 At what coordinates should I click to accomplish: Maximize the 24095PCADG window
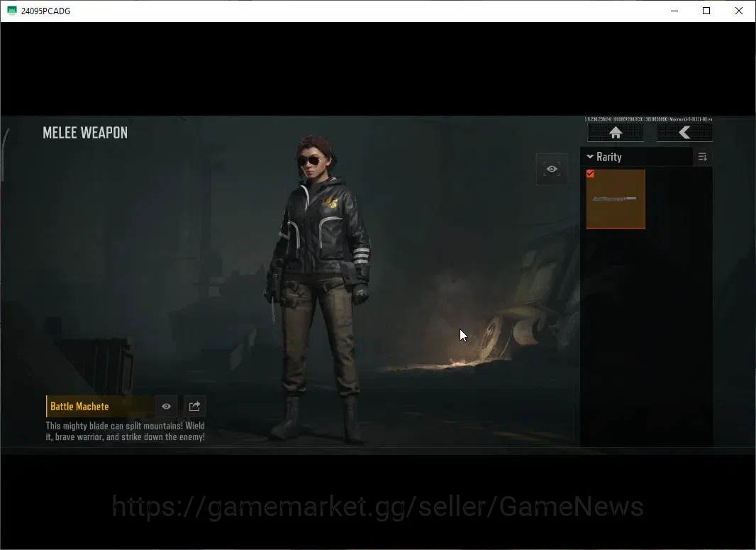coord(706,11)
